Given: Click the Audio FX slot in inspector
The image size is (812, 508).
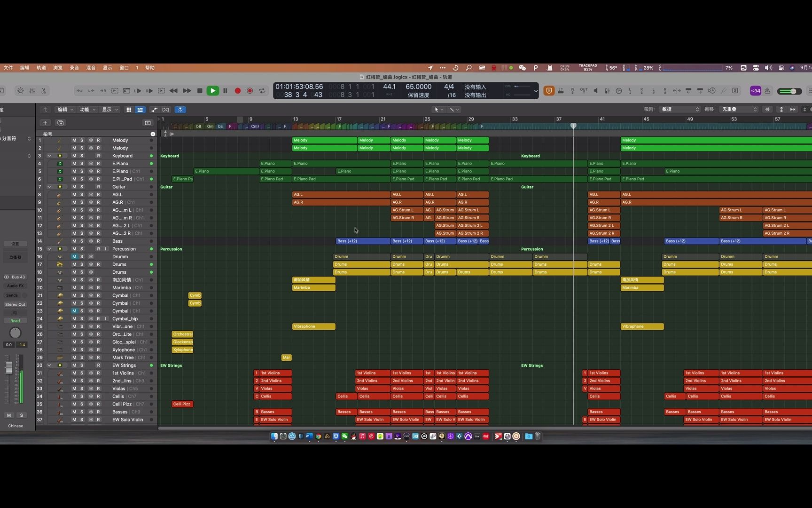Looking at the screenshot, I should [x=16, y=286].
